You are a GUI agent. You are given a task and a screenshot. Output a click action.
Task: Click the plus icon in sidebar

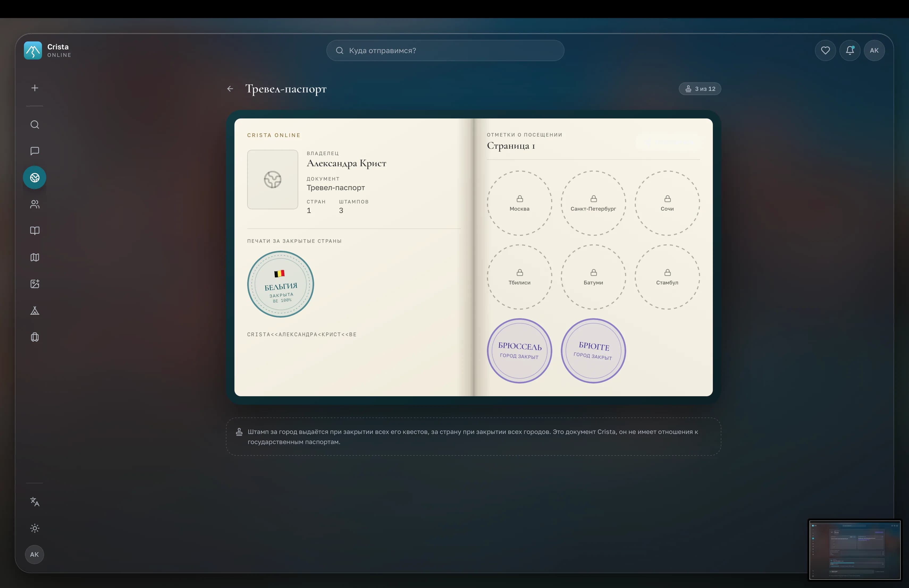pyautogui.click(x=35, y=88)
